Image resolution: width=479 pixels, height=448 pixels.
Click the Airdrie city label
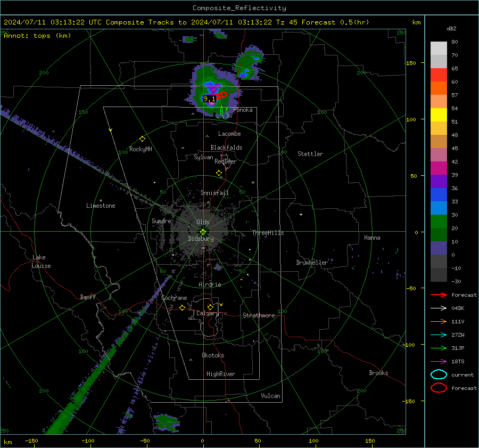click(x=210, y=284)
